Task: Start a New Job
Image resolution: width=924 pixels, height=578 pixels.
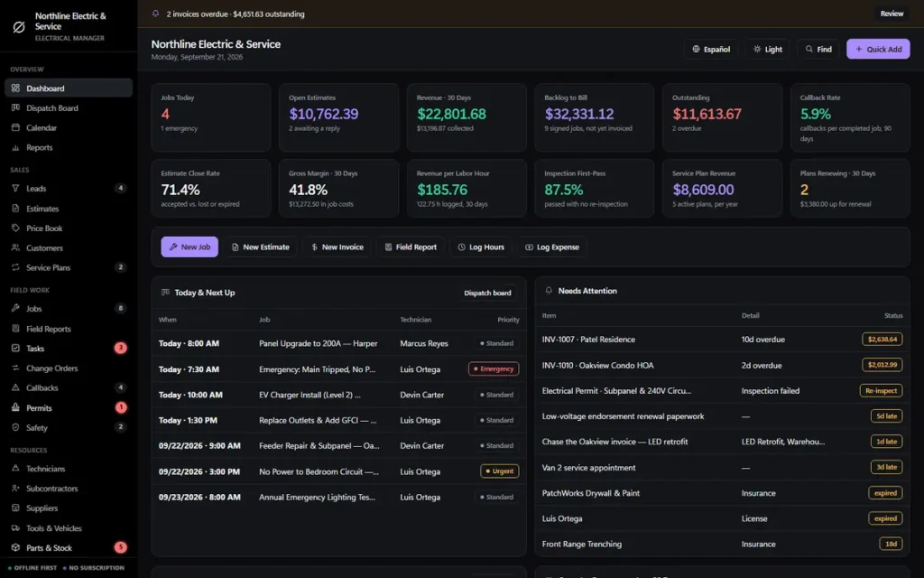Action: 189,247
